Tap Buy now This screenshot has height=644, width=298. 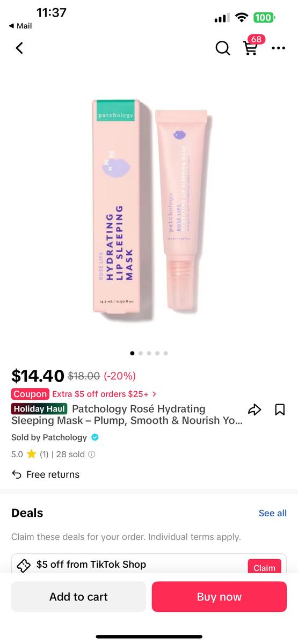(219, 597)
